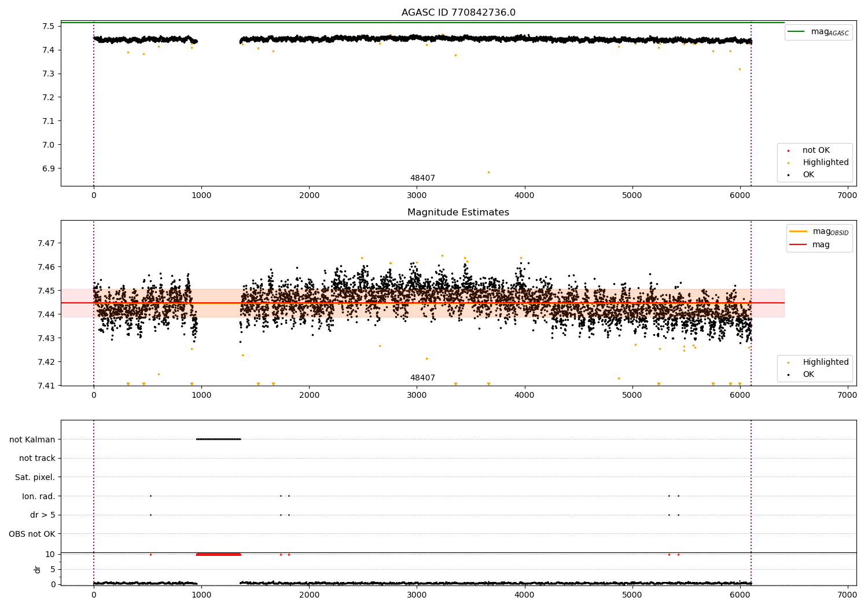
Task: Click the red dr=10 marker band near 1000
Action: point(218,554)
